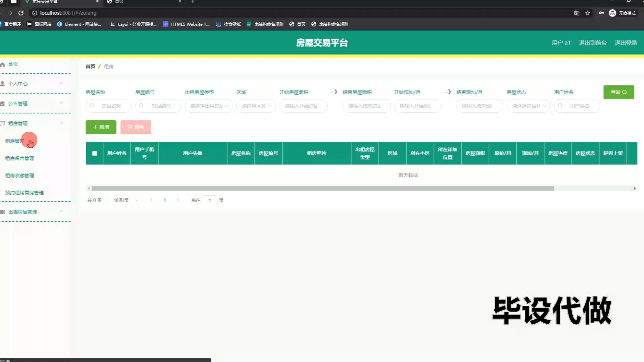The width and height of the screenshot is (644, 362).
Task: Select 租房管理 submenu item
Action: 15,141
